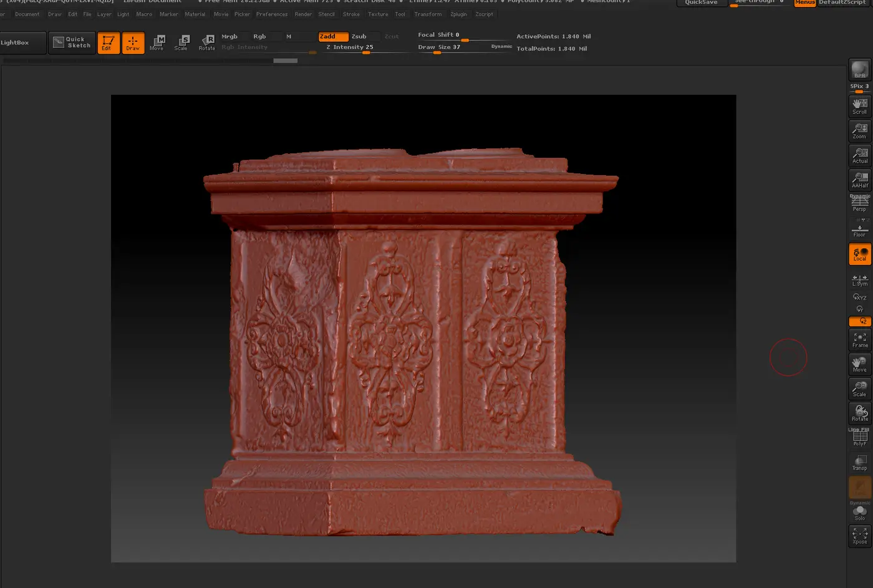The width and height of the screenshot is (873, 588).
Task: Open LightBox browser
Action: (22, 42)
